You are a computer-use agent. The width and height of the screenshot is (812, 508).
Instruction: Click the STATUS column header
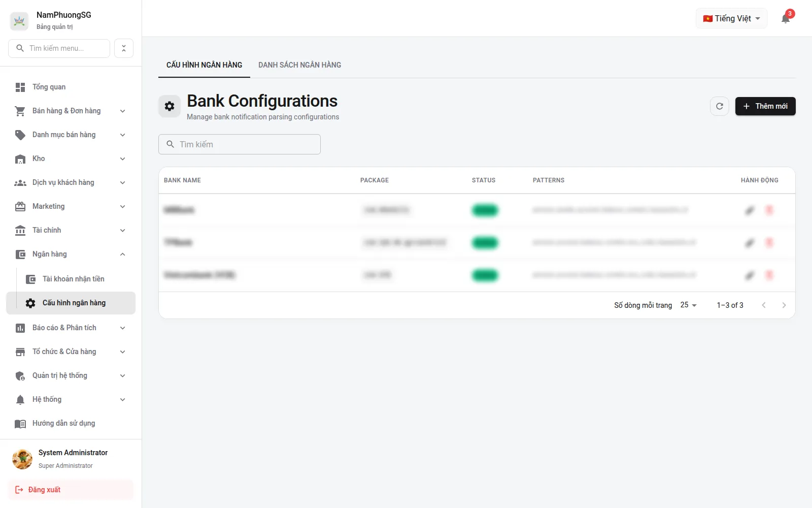click(484, 180)
